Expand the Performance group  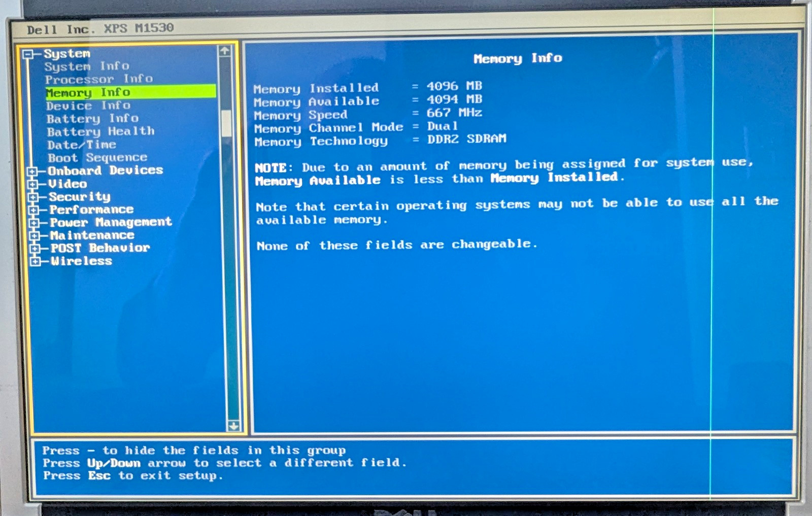pos(34,210)
